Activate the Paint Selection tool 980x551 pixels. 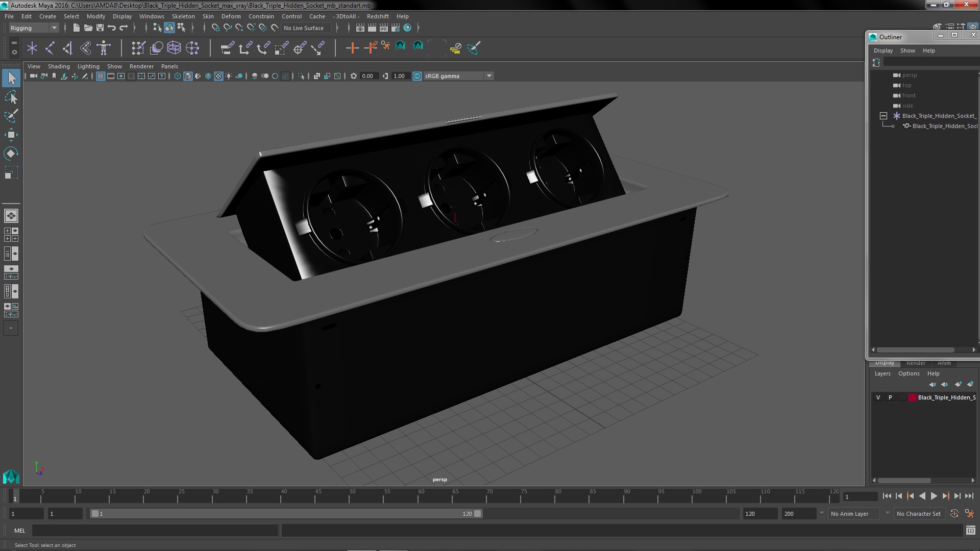coord(11,116)
